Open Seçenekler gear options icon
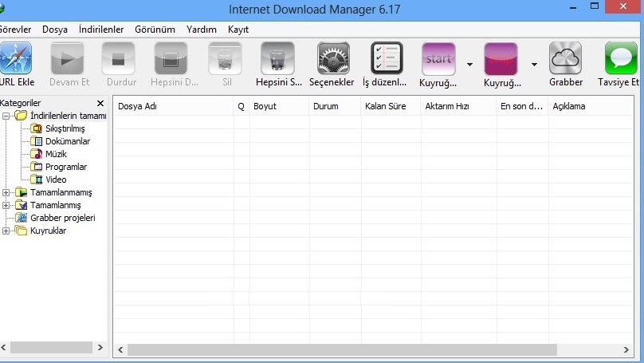Screen dimensions: 644x363 (333, 58)
